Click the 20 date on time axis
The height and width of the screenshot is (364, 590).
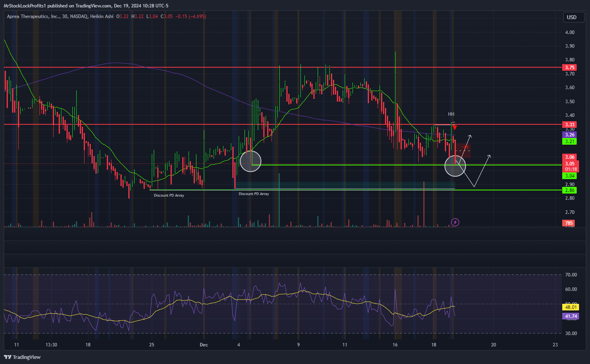coord(494,345)
